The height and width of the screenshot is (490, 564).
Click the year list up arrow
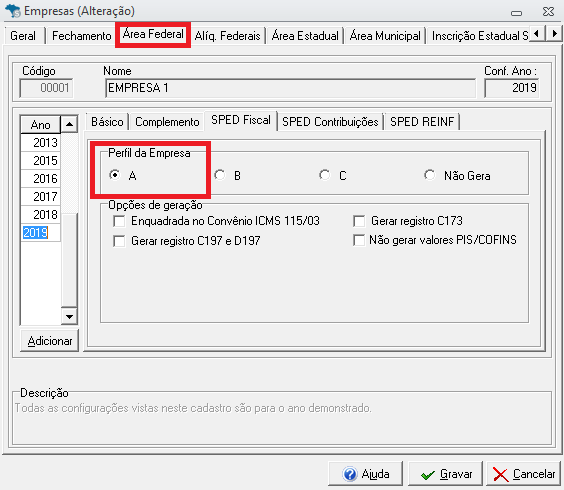pyautogui.click(x=69, y=124)
